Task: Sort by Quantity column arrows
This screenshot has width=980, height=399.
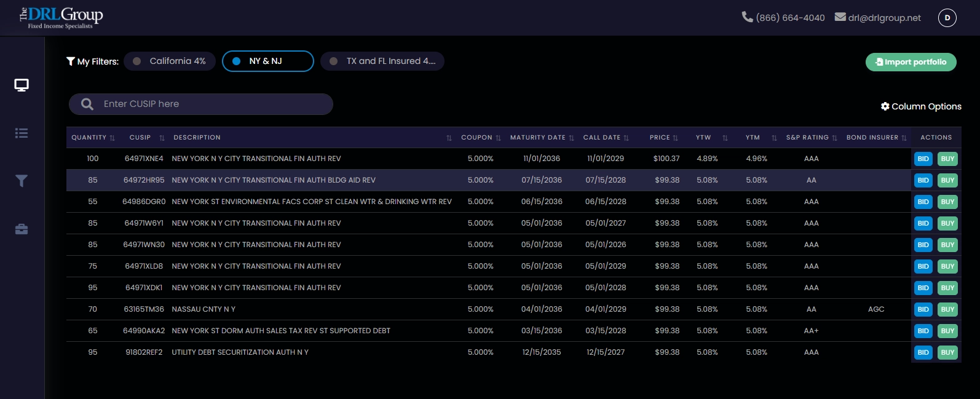Action: [112, 138]
